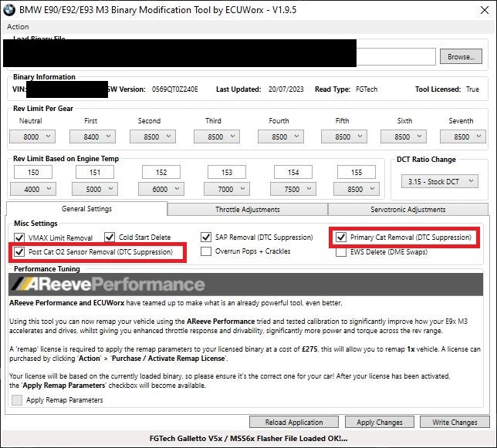Screen dimensions: 497x448
Task: Click the BMW logo in title bar
Action: pyautogui.click(x=9, y=10)
